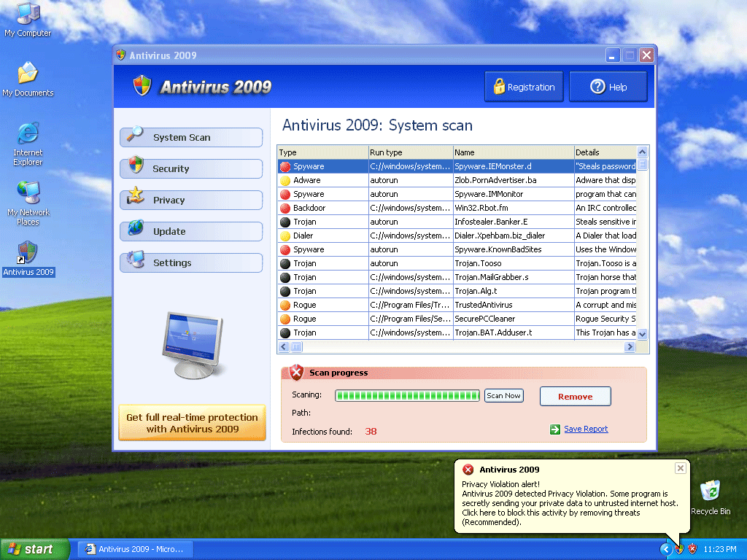Open the Registration padlock button
The height and width of the screenshot is (560, 747).
(524, 87)
